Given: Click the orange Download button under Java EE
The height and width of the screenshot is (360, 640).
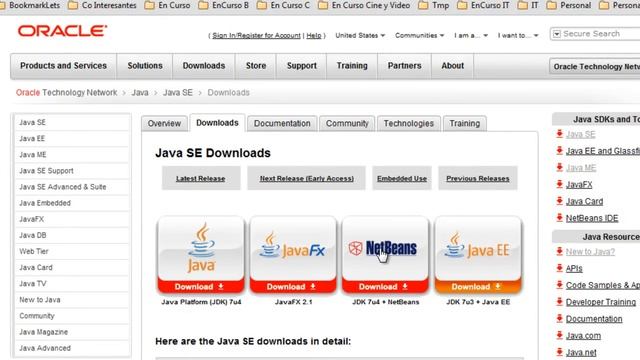Looking at the screenshot, I should point(478,287).
